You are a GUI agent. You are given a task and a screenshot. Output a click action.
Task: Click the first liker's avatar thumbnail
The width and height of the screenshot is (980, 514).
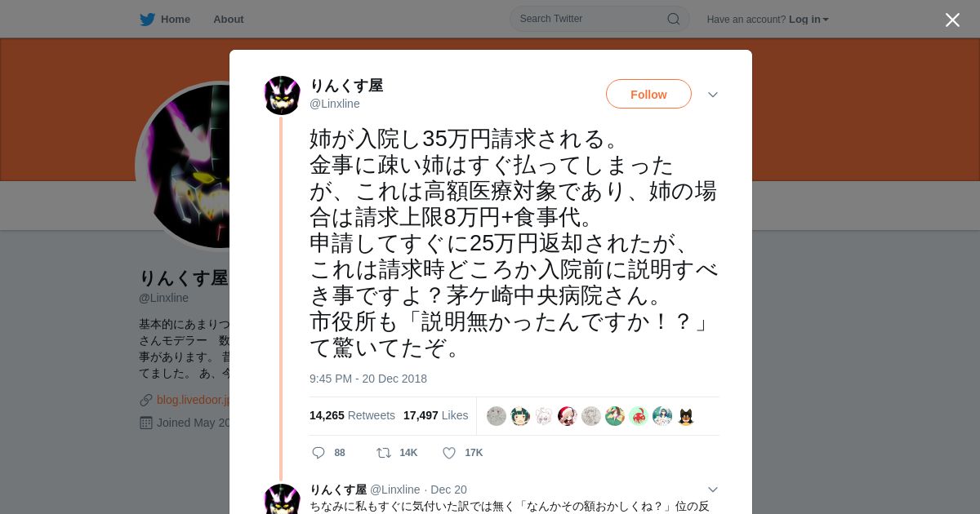point(497,416)
